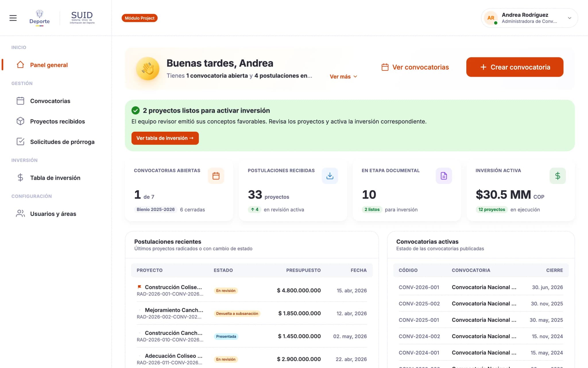Click budget $ 1.450.000.000 cell
This screenshot has width=588, height=368.
point(299,336)
